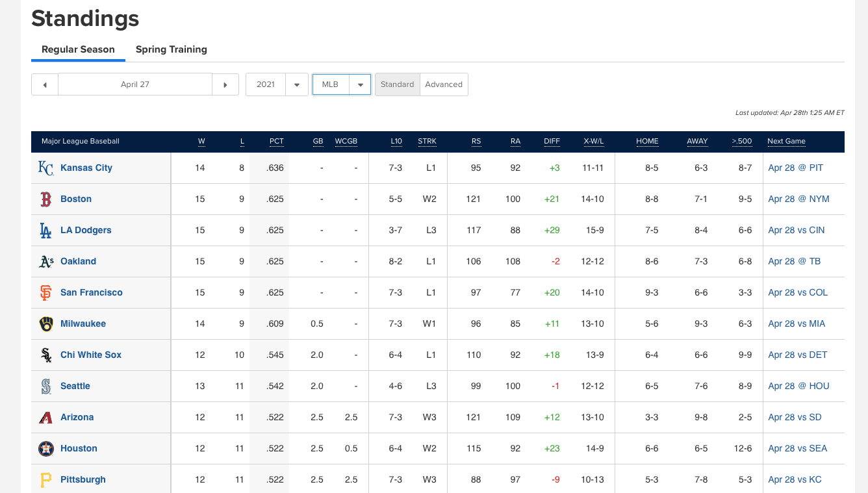Image resolution: width=868 pixels, height=493 pixels.
Task: Click the Seattle Mariners logo
Action: 45,386
